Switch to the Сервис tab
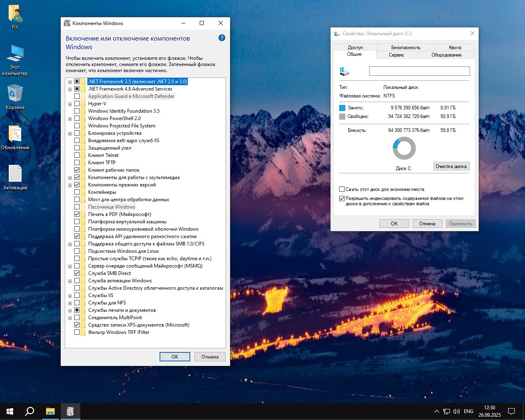The height and width of the screenshot is (420, 525). point(397,55)
